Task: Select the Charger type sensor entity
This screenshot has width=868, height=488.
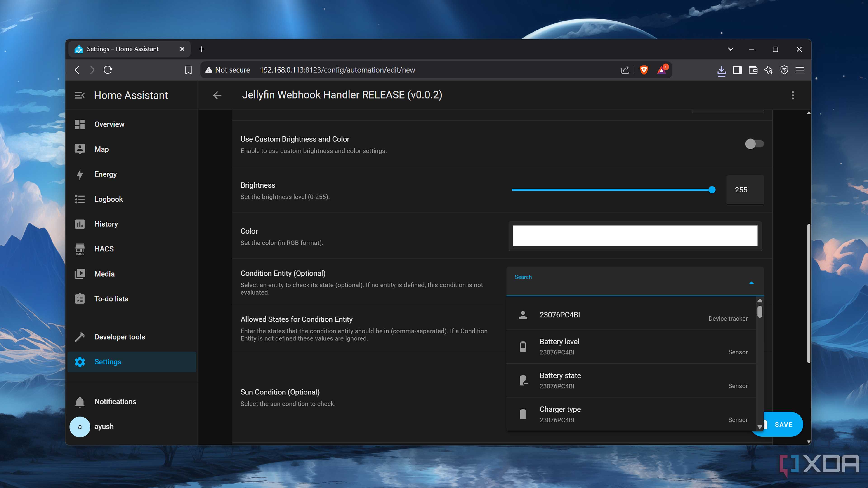Action: 632,414
